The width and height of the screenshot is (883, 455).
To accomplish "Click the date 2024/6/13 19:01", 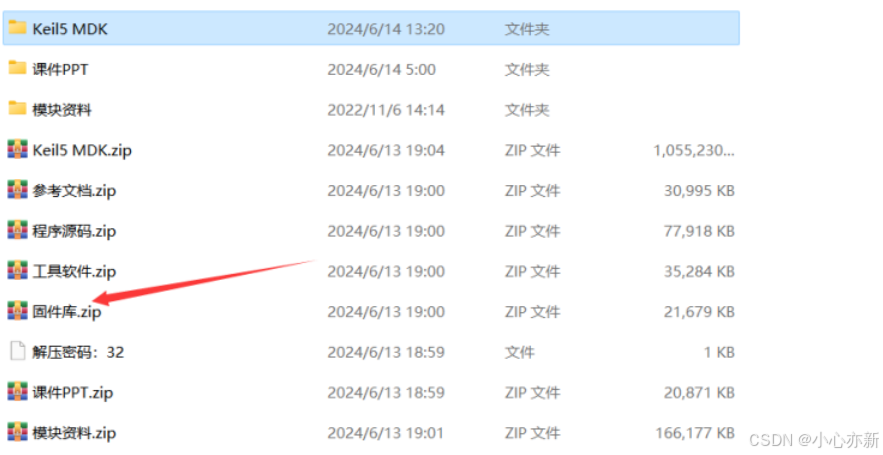I will [x=386, y=434].
